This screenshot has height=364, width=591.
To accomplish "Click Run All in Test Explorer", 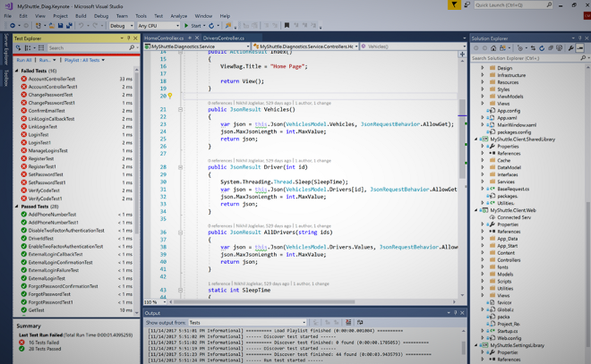I will [x=24, y=60].
